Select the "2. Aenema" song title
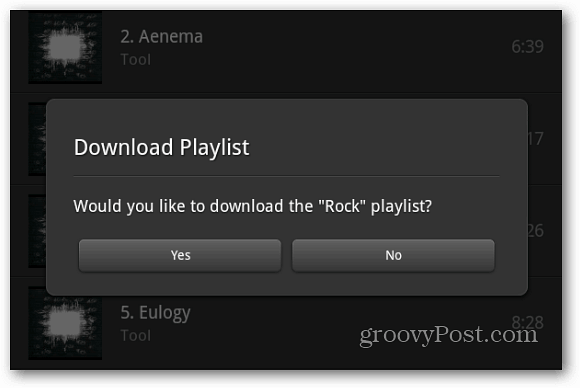 (162, 37)
